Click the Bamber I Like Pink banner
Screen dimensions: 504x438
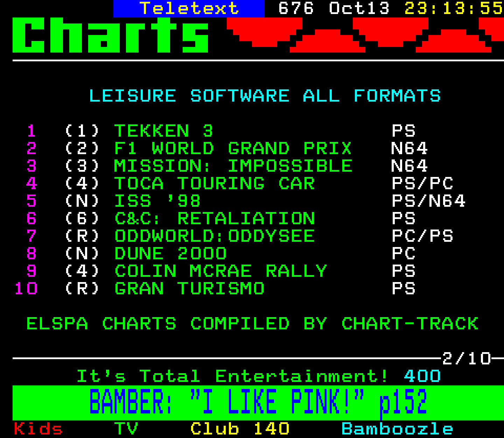click(x=258, y=402)
